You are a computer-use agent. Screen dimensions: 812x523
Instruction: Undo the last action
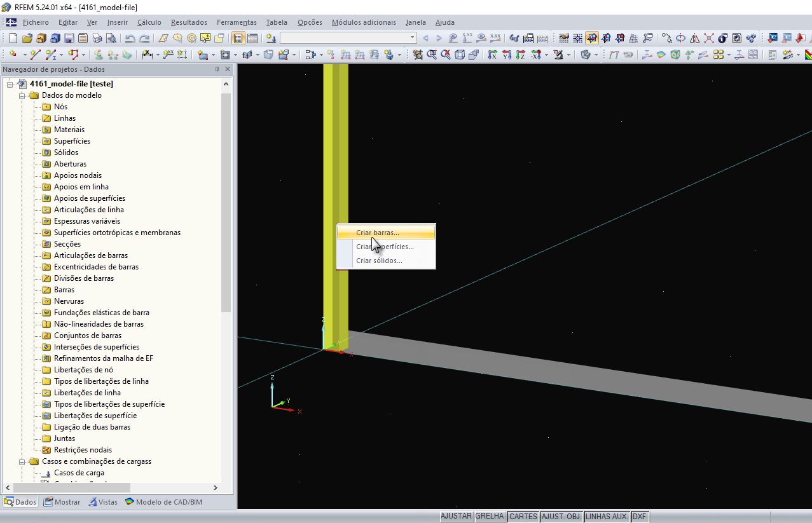[x=130, y=38]
